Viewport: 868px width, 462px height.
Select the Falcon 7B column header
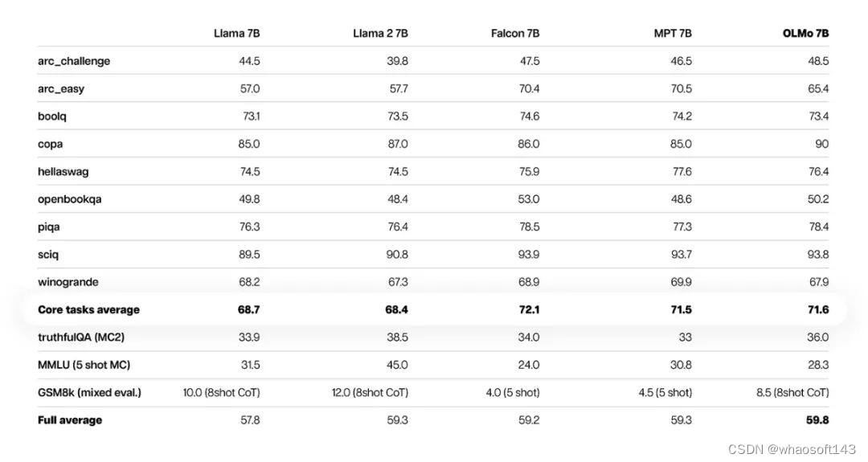pyautogui.click(x=515, y=33)
